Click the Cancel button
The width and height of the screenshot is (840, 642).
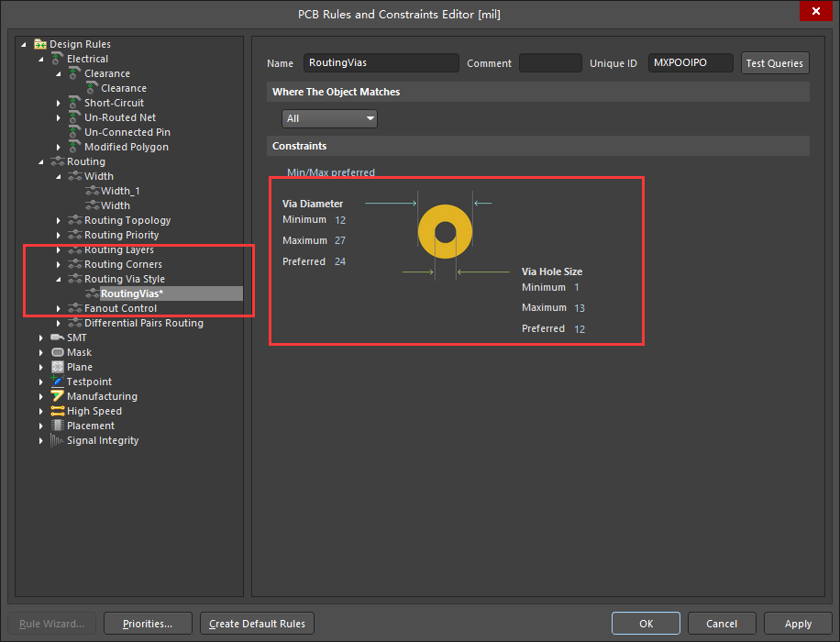(x=722, y=624)
